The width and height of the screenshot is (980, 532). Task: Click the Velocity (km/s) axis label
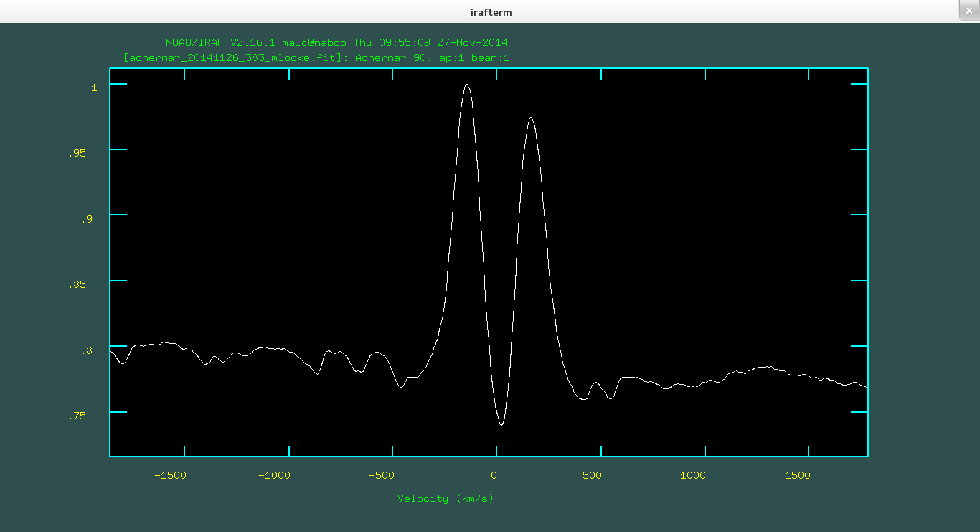click(x=446, y=498)
